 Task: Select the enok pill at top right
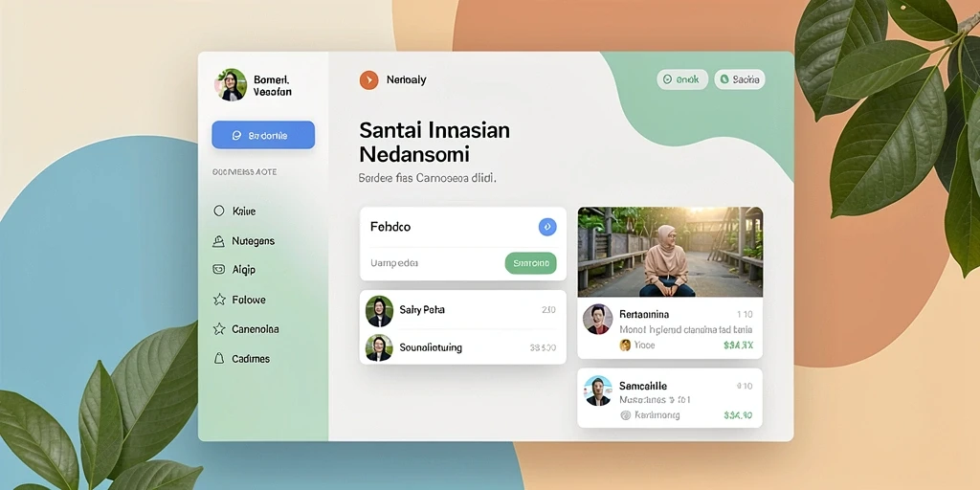(681, 79)
